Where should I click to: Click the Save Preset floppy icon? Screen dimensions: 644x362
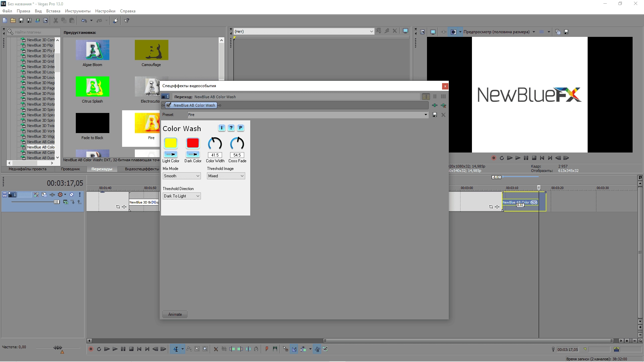click(435, 115)
